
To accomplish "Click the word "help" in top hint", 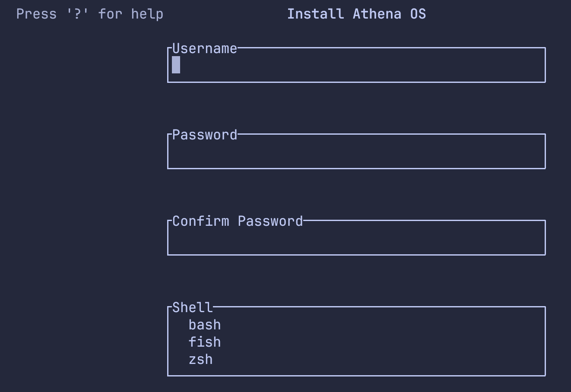I will 147,14.
